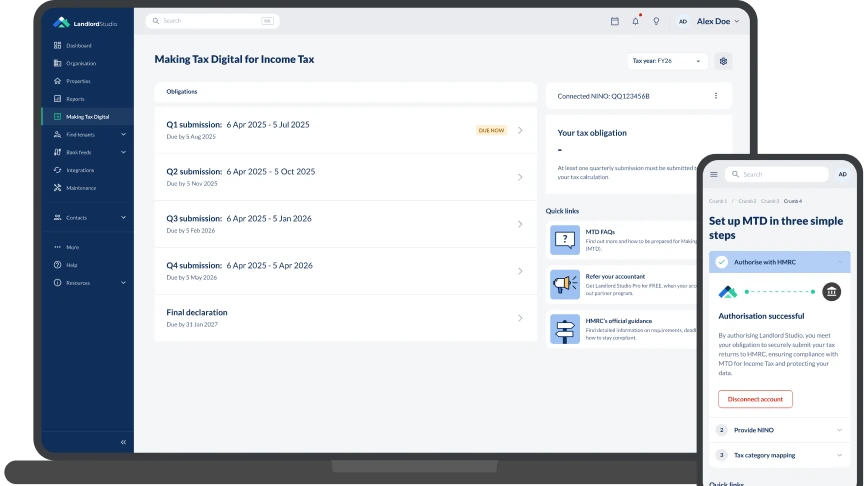Click the Final declaration chevron arrow
The image size is (864, 486).
tap(520, 318)
